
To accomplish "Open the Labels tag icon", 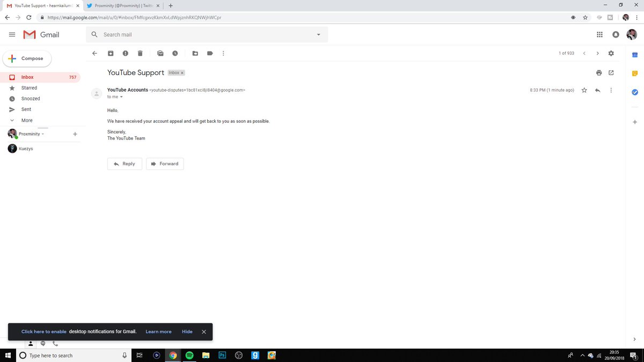I will point(210,53).
